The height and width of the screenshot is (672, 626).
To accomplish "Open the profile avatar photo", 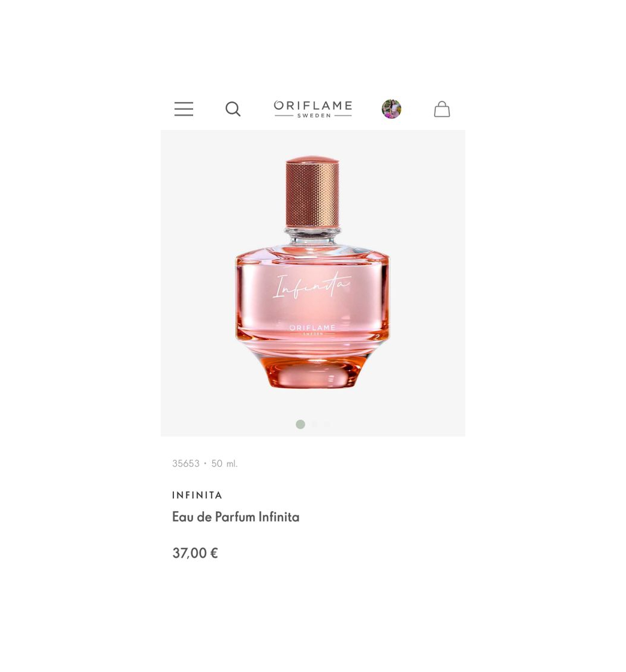I will pyautogui.click(x=392, y=109).
